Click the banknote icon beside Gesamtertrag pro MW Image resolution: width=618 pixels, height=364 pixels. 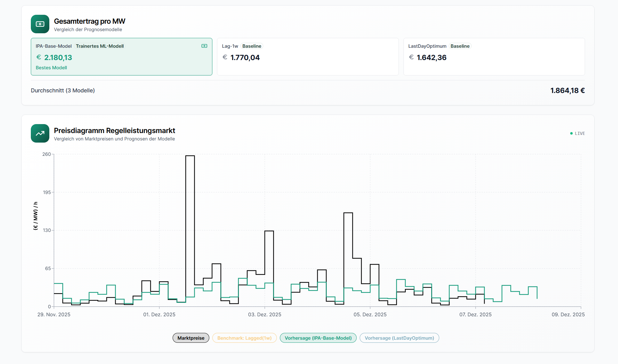[40, 24]
